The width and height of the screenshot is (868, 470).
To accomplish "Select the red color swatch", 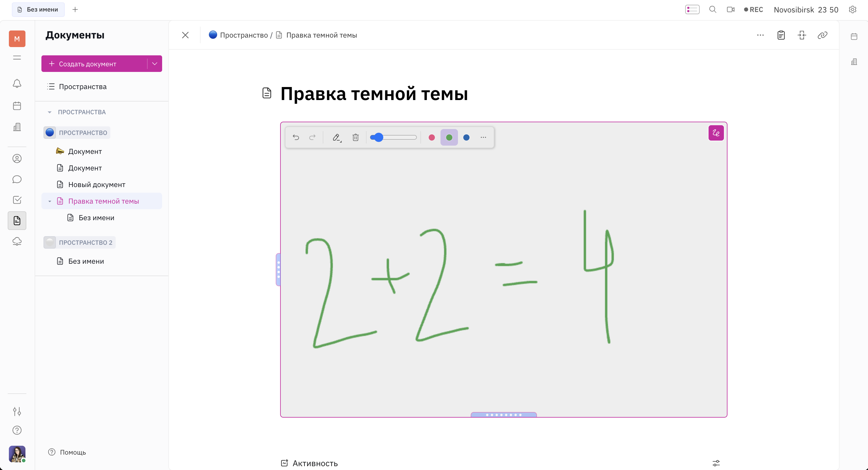I will 432,137.
